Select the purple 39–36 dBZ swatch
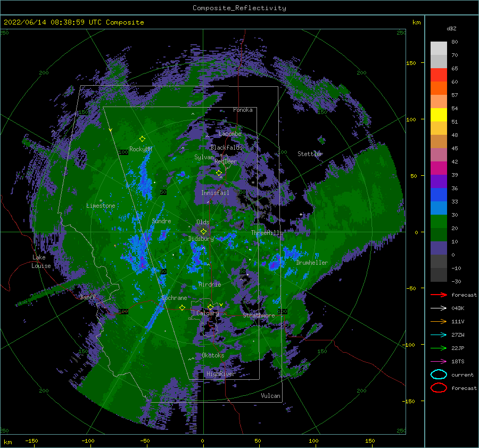 click(x=439, y=181)
